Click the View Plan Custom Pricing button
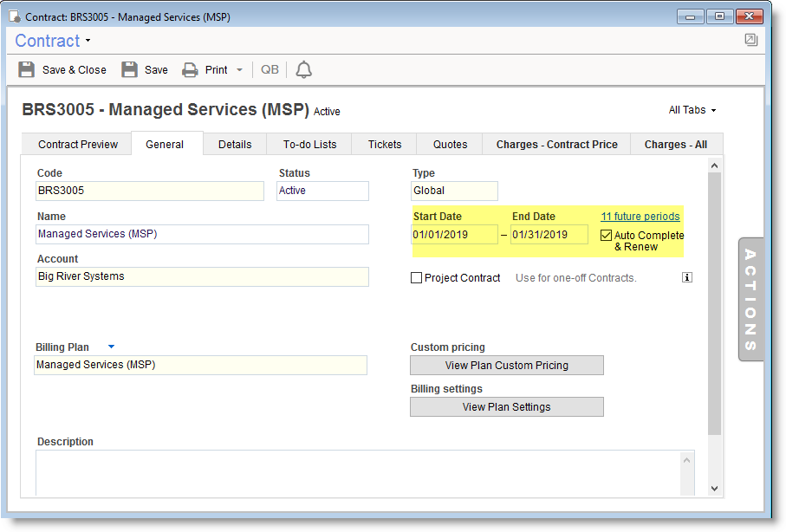Screen dimensions: 786x532 506,366
